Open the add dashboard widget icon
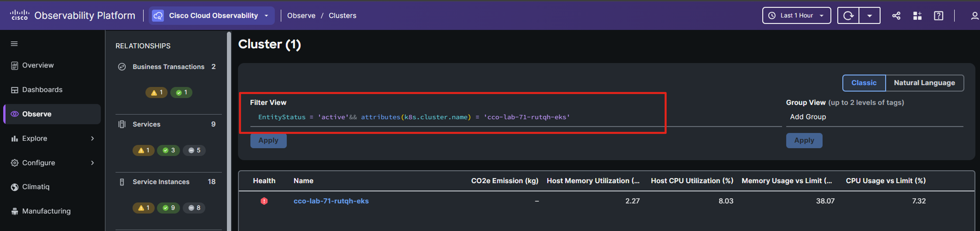Screen dimensions: 980x231 point(917,16)
